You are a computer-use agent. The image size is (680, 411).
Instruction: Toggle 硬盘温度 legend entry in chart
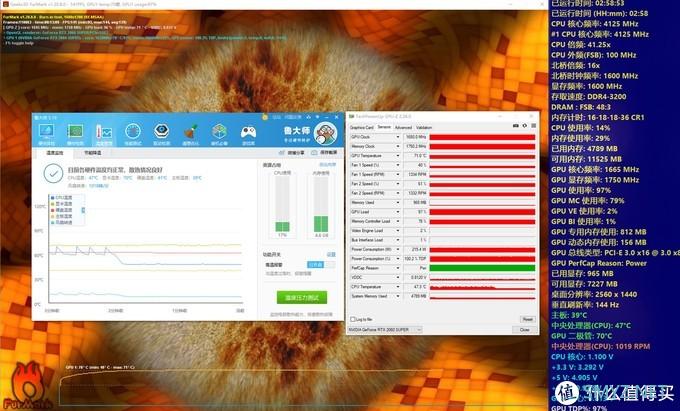pos(62,210)
